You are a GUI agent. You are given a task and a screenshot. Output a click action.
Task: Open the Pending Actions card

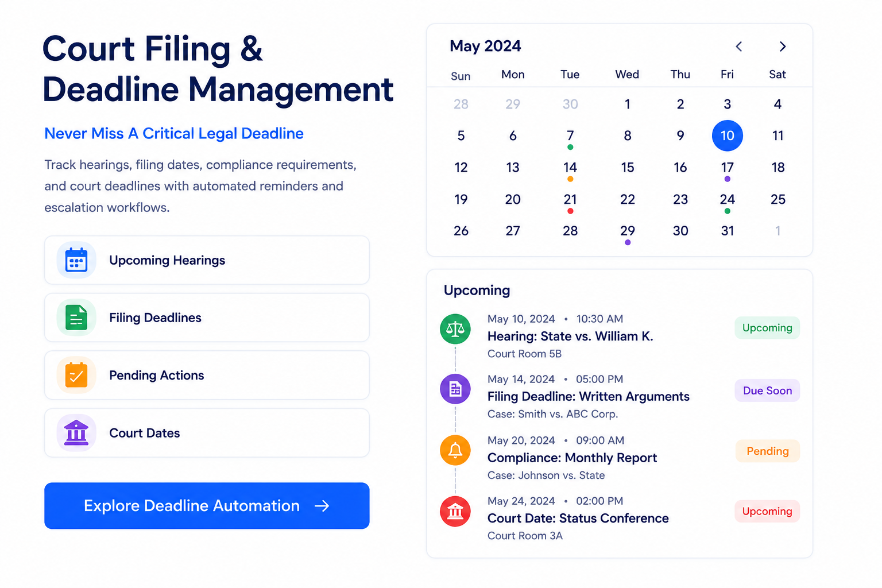click(x=207, y=375)
